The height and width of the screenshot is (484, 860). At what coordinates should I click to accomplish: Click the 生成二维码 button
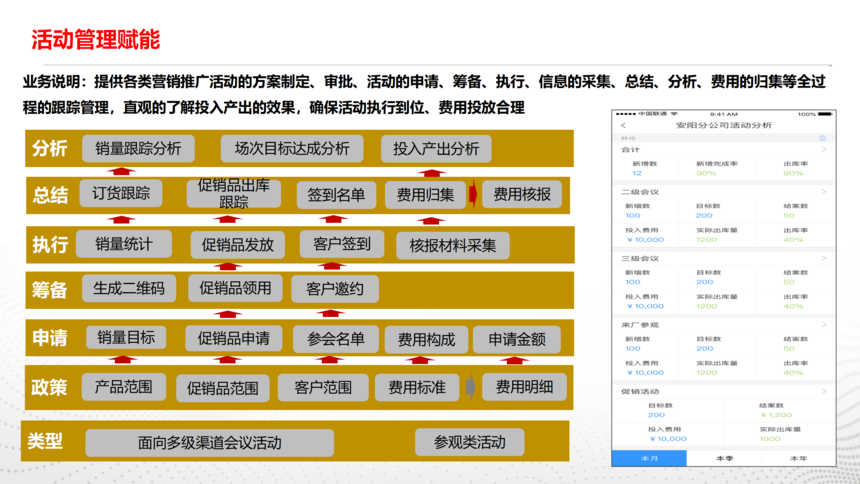coord(129,289)
